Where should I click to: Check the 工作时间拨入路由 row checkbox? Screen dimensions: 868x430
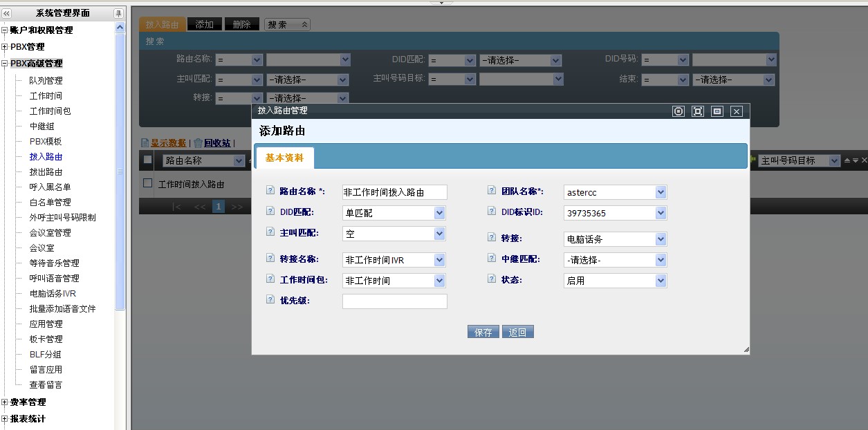pos(147,184)
